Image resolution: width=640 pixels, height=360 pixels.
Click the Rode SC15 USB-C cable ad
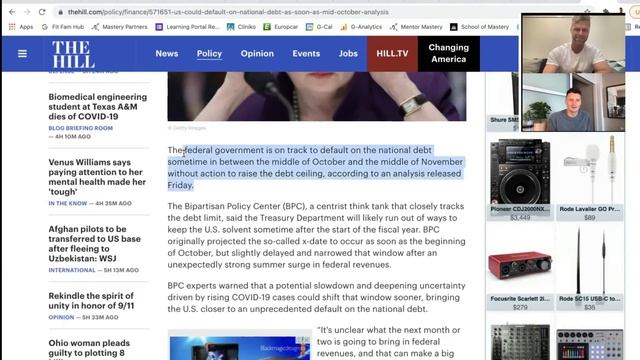(x=590, y=267)
